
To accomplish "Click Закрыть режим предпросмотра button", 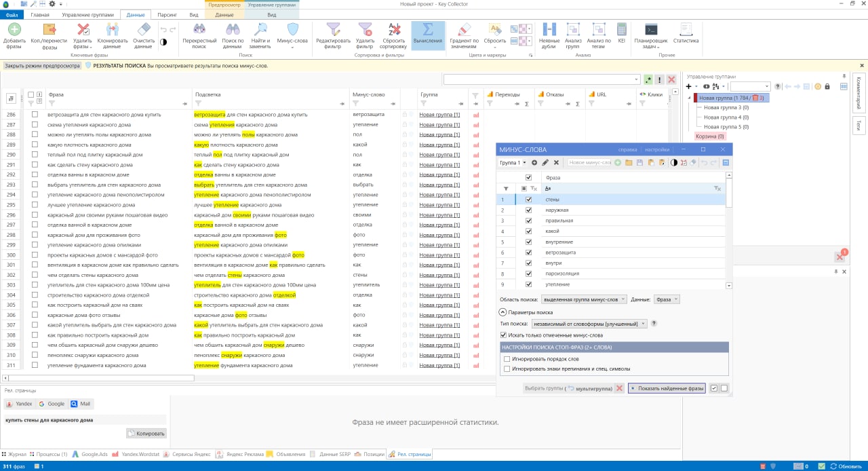I will pos(42,66).
